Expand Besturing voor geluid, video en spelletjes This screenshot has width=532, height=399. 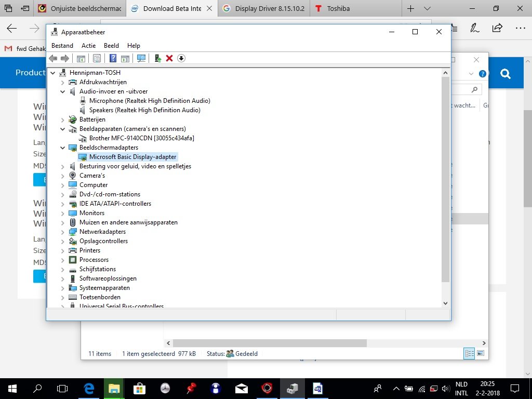coord(62,166)
